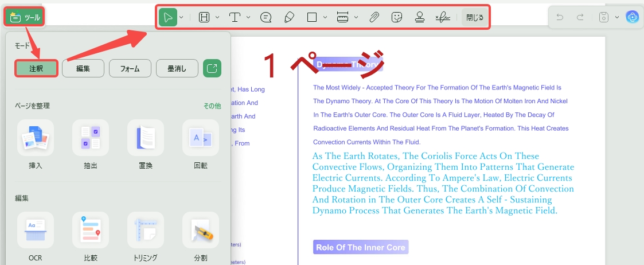Choose the pencil drawing tool

click(289, 17)
